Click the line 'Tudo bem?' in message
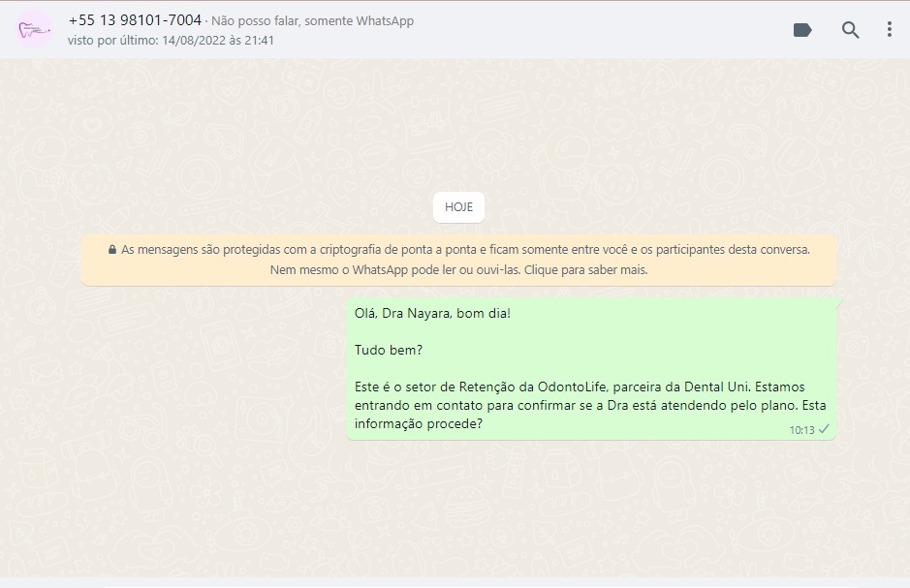Viewport: 910px width, 588px height. [389, 351]
